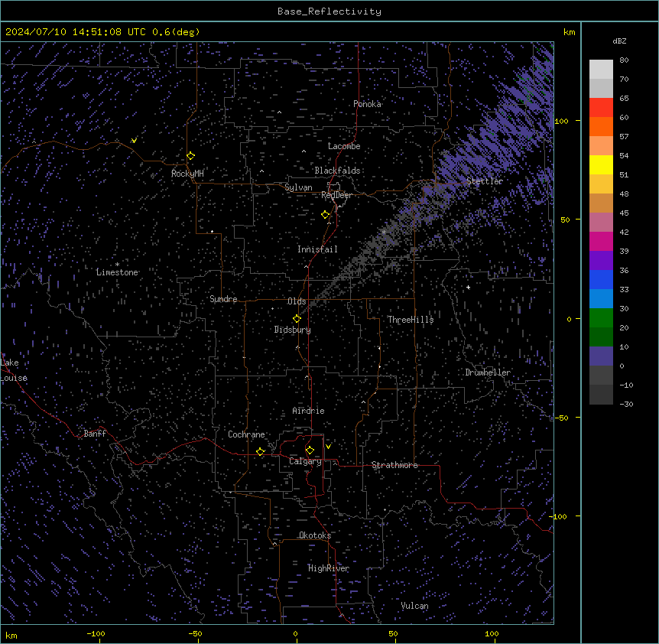Click the 0 tick on the horizontal axis
The height and width of the screenshot is (644, 659).
point(296,633)
